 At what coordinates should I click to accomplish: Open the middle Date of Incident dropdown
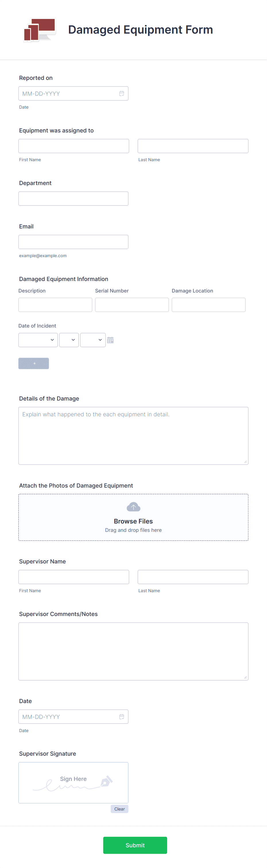69,340
